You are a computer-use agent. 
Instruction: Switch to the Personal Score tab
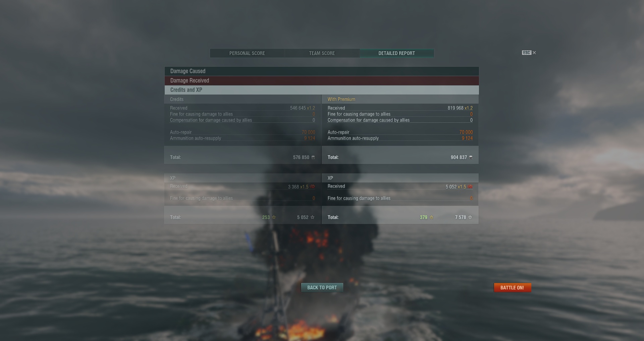tap(247, 53)
